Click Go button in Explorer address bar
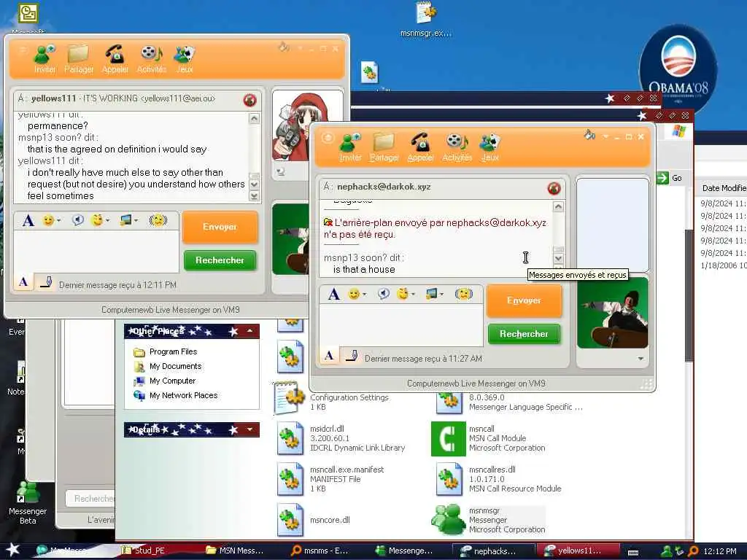Screen dimensions: 747x560 [x=670, y=178]
